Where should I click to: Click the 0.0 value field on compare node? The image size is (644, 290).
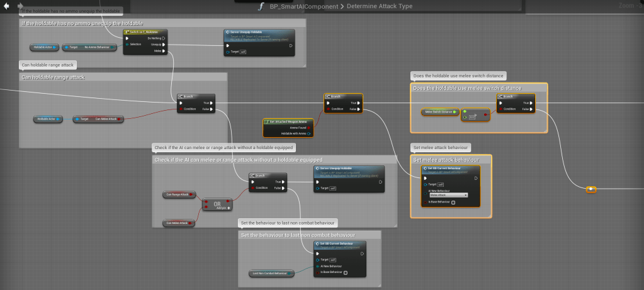tap(468, 118)
